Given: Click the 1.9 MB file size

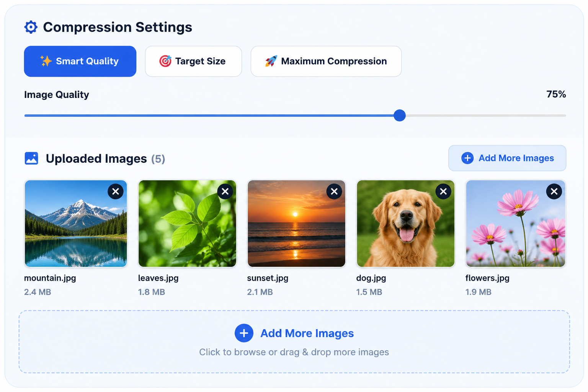Looking at the screenshot, I should [479, 292].
